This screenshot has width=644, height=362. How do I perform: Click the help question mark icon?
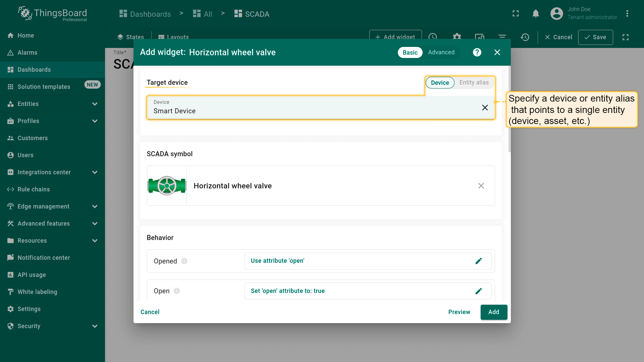477,52
